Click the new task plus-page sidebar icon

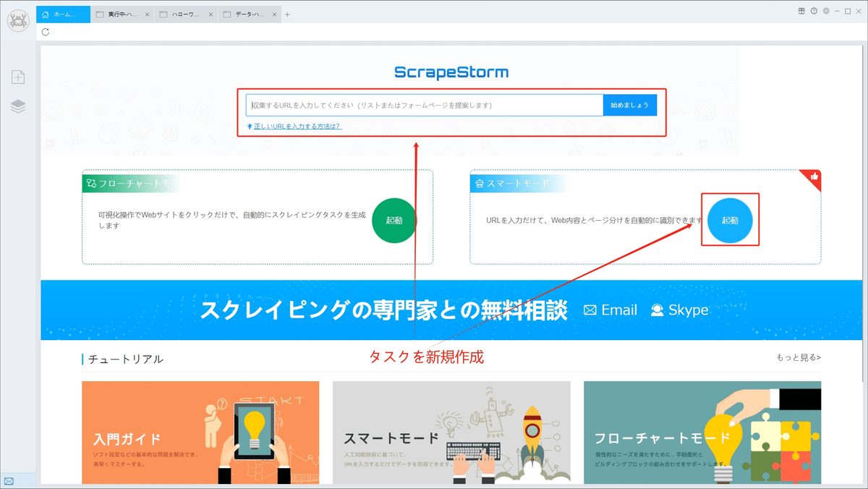click(x=18, y=77)
